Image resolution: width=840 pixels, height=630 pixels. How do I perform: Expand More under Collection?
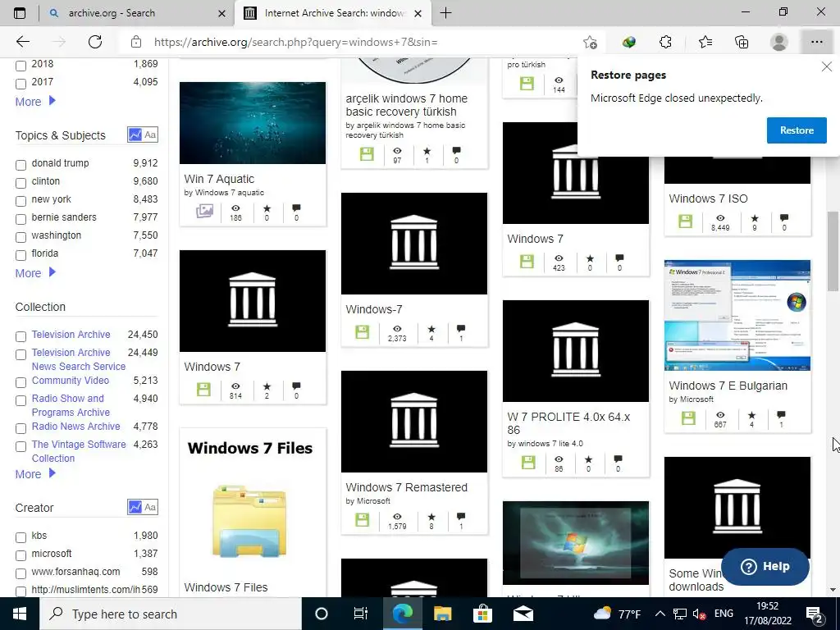pyautogui.click(x=35, y=474)
